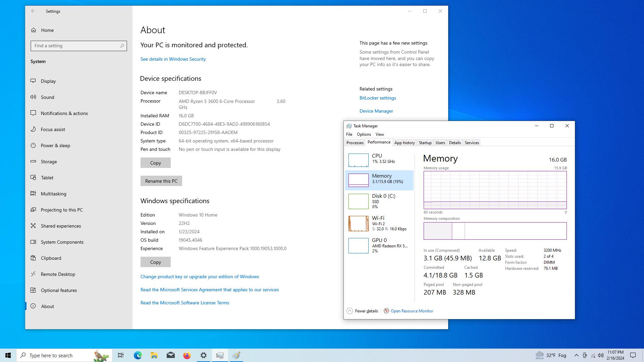The image size is (644, 362).
Task: Click the Task Manager icon in title bar
Action: (x=349, y=126)
